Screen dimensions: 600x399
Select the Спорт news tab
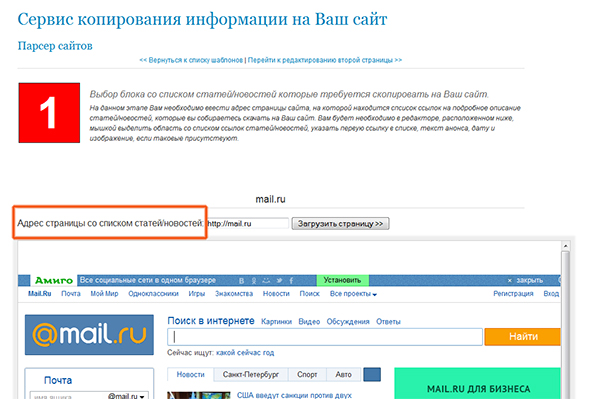(307, 375)
